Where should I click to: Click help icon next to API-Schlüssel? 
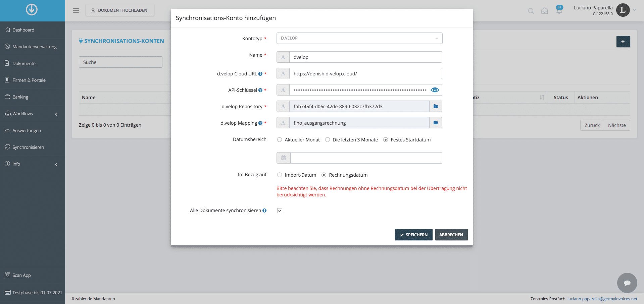coord(260,90)
